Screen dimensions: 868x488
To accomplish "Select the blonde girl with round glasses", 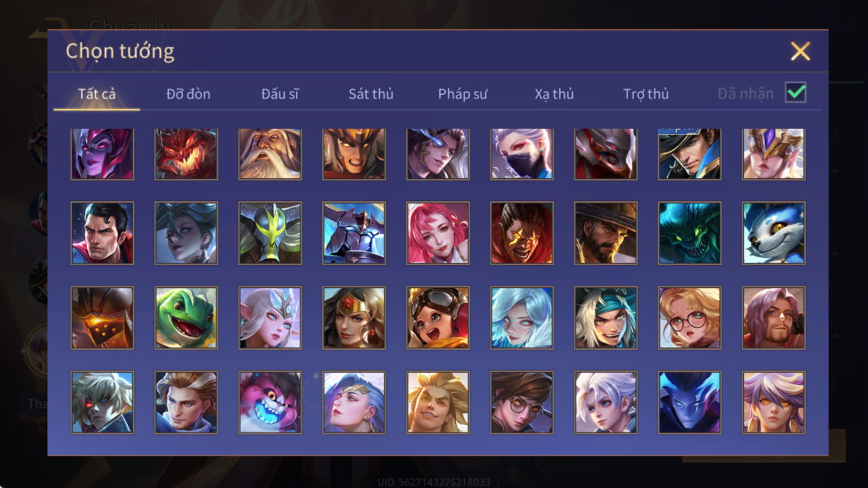I will [690, 318].
